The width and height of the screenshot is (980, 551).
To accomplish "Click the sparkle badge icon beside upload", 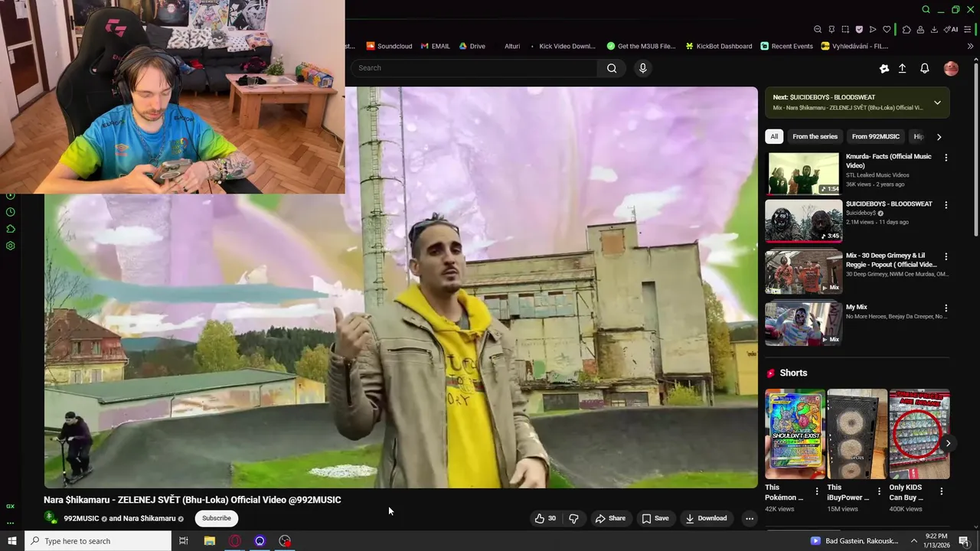I will tap(884, 68).
